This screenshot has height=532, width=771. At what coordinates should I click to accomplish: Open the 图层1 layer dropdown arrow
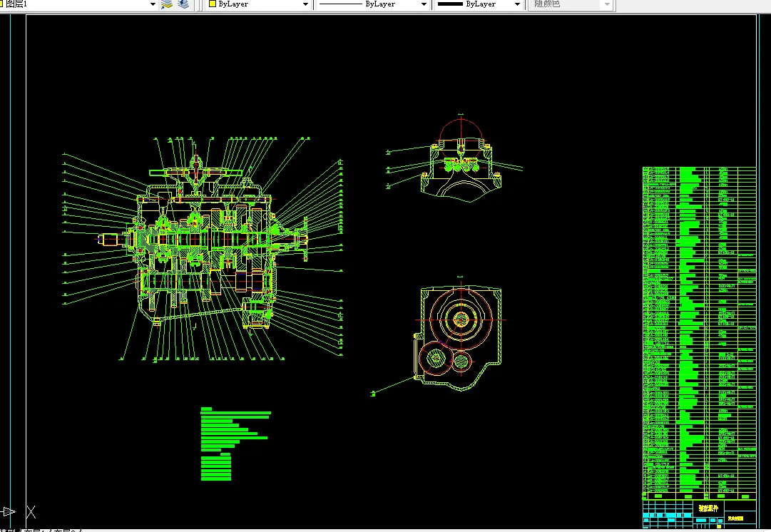pos(153,4)
